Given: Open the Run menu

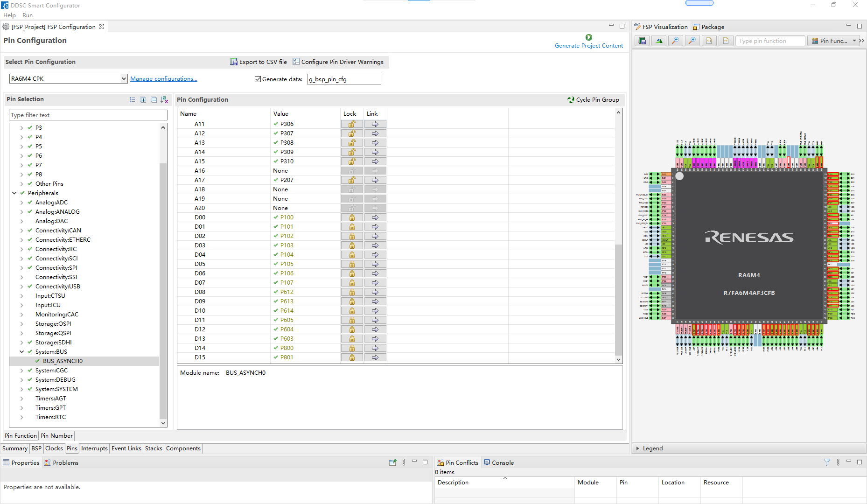Looking at the screenshot, I should point(28,15).
